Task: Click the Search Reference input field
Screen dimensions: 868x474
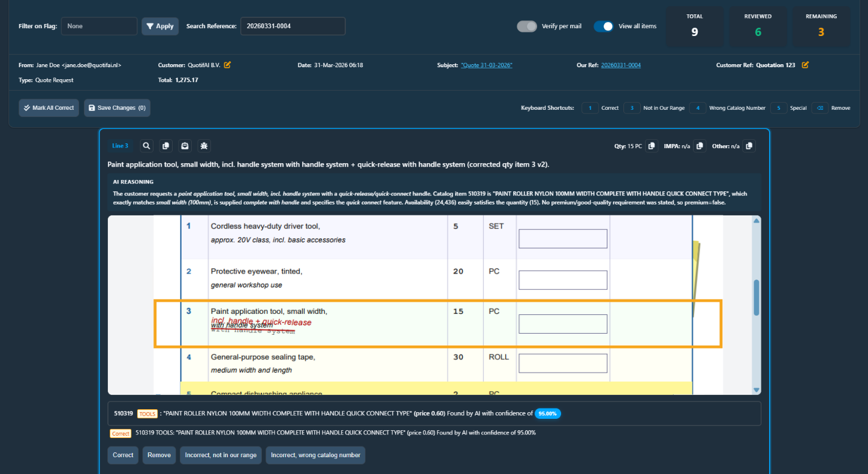Action: point(293,26)
